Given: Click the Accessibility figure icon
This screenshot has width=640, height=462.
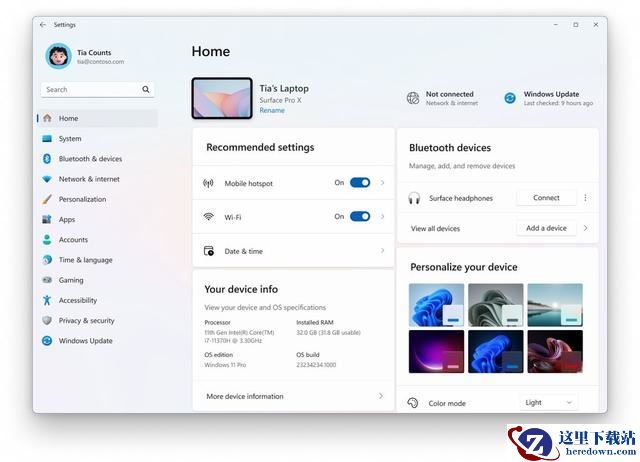Looking at the screenshot, I should (47, 300).
